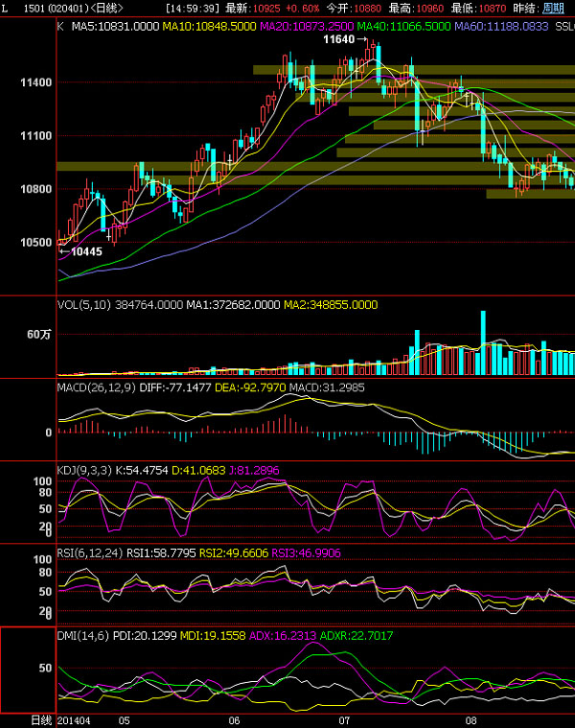This screenshot has width=575, height=728.
Task: Click the ADX:16.2313 value
Action: pyautogui.click(x=283, y=636)
